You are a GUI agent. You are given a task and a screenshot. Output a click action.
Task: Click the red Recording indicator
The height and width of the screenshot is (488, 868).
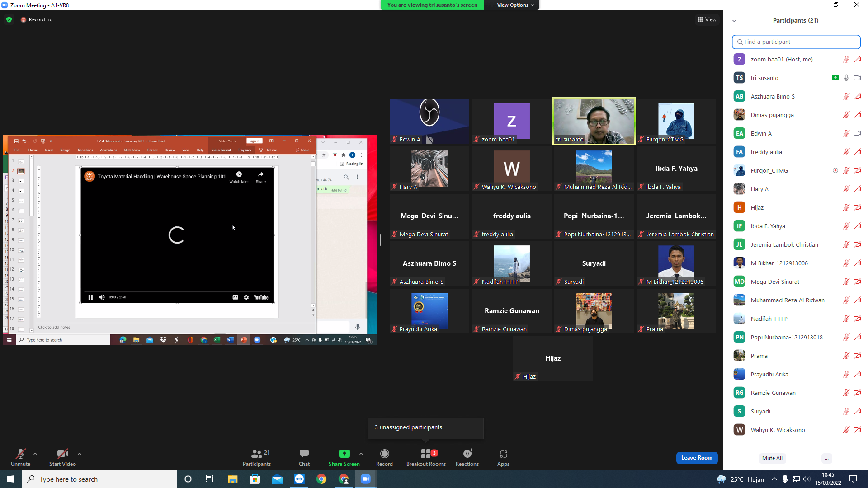tap(37, 19)
